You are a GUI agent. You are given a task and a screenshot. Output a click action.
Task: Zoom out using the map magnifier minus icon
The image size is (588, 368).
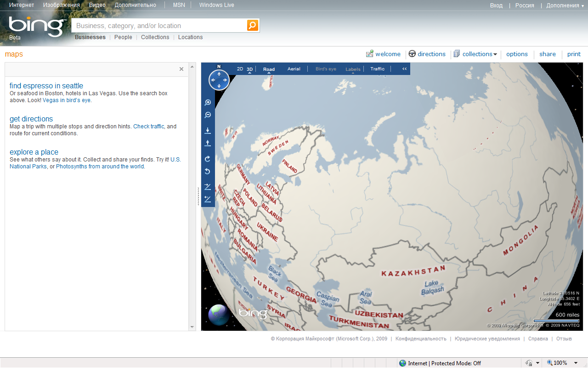pos(208,115)
